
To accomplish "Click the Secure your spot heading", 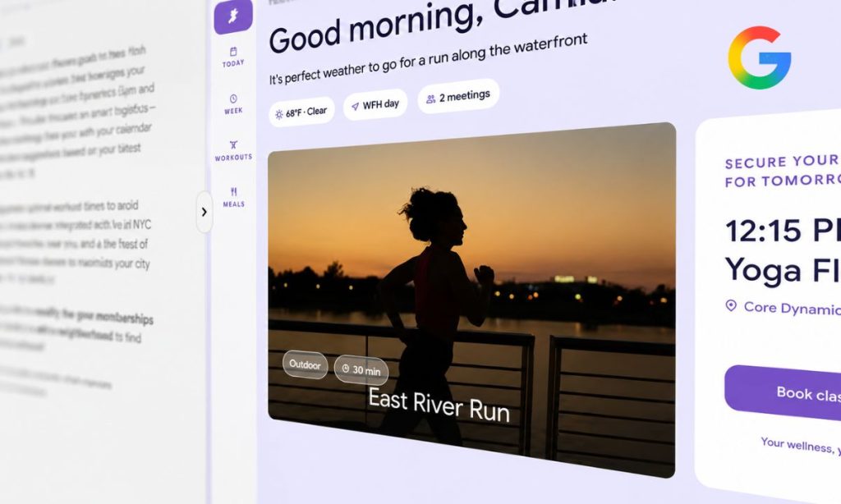I will (x=783, y=171).
